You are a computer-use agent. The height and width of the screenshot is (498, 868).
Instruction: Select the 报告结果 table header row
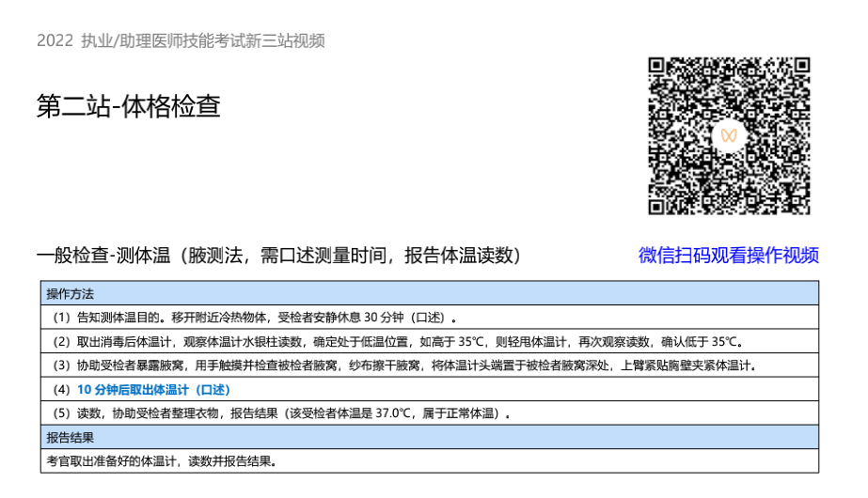click(429, 438)
